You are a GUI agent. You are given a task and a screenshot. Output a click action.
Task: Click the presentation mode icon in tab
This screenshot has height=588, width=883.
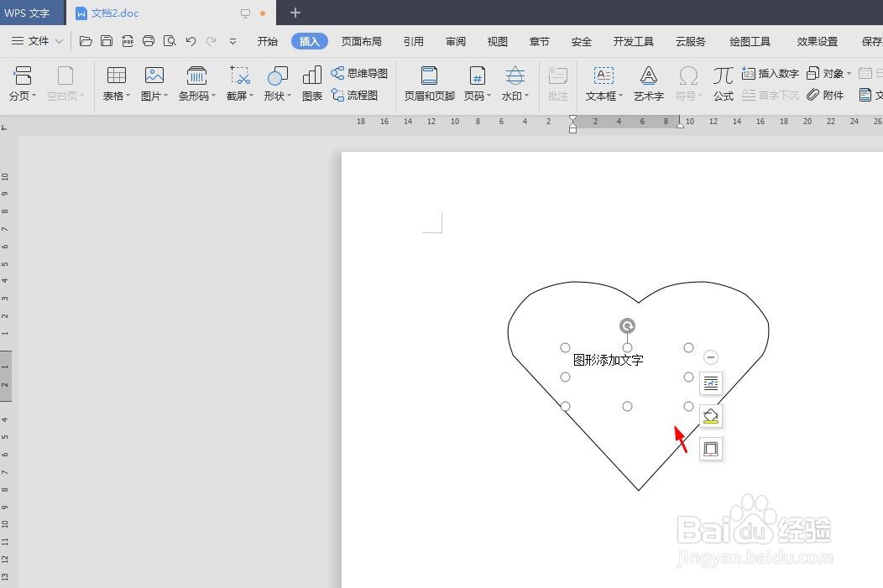[x=245, y=13]
